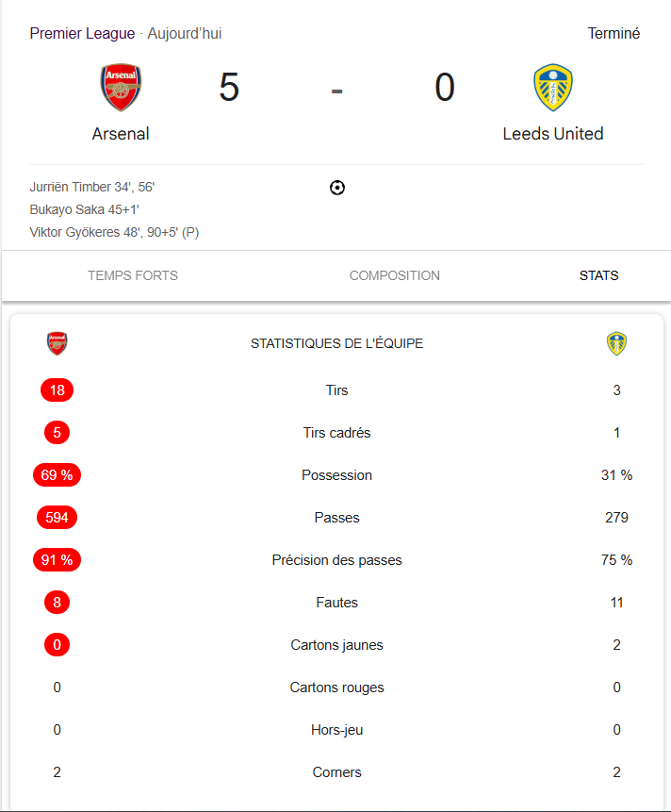Click the Viktor Gyökeres scorer line
Screen dimensions: 671x812
click(114, 232)
